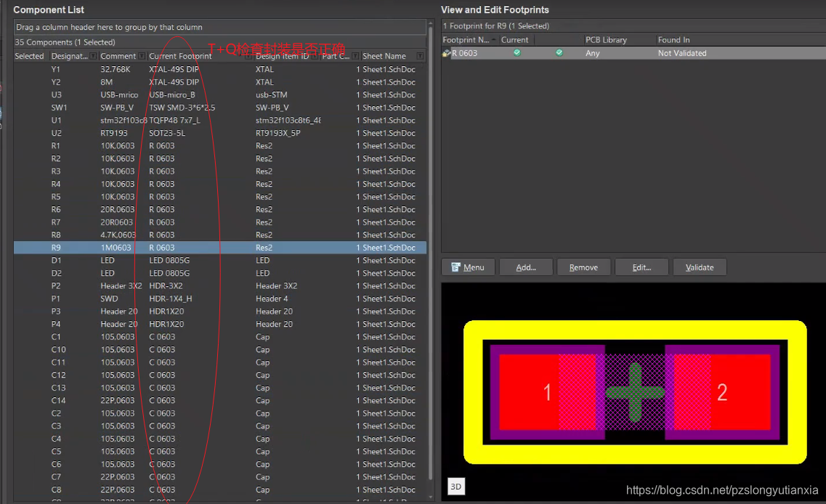Click the Current column header in footprints panel

point(514,39)
